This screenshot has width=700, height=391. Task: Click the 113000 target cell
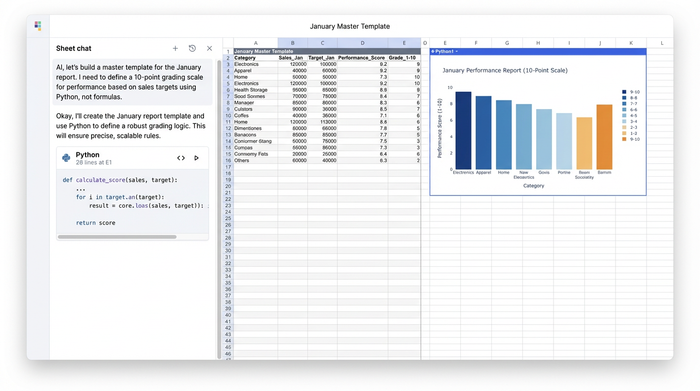click(x=322, y=122)
